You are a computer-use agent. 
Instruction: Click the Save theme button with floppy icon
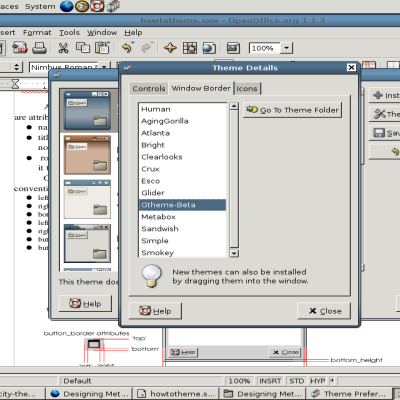[385, 133]
